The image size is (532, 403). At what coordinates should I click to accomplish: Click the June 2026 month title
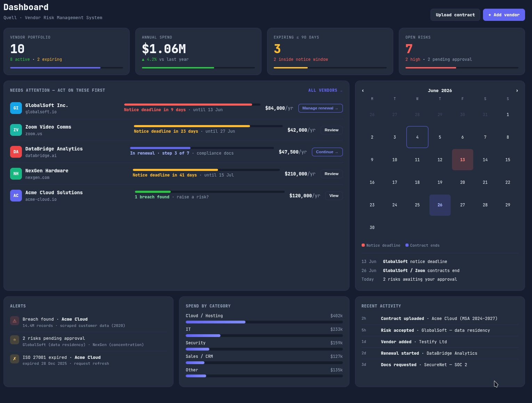(x=440, y=90)
